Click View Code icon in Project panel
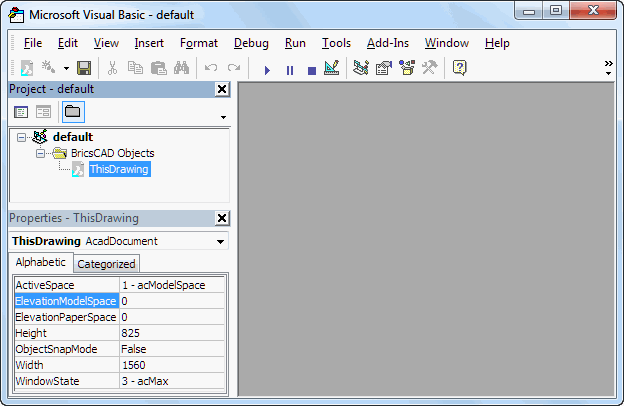 (x=21, y=112)
